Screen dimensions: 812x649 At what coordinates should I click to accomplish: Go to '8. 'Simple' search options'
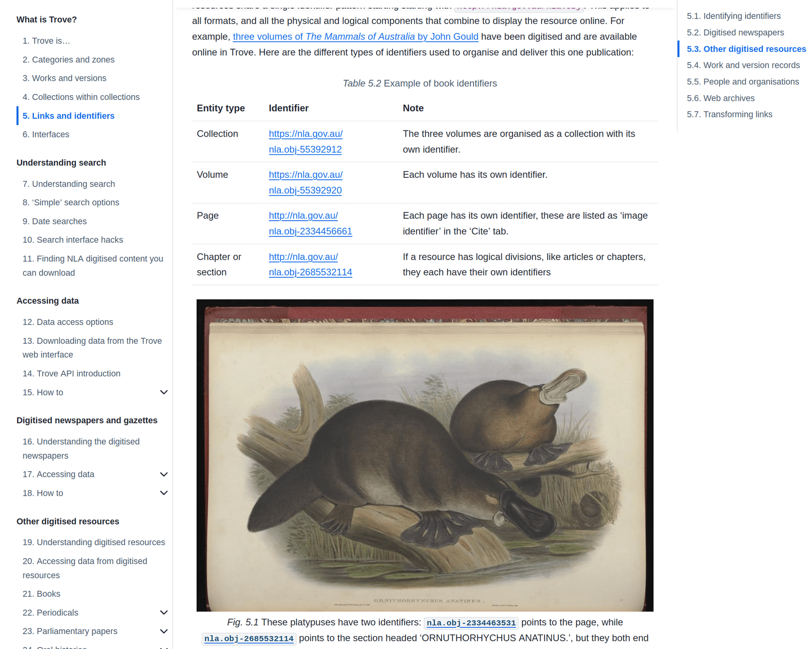coord(71,202)
